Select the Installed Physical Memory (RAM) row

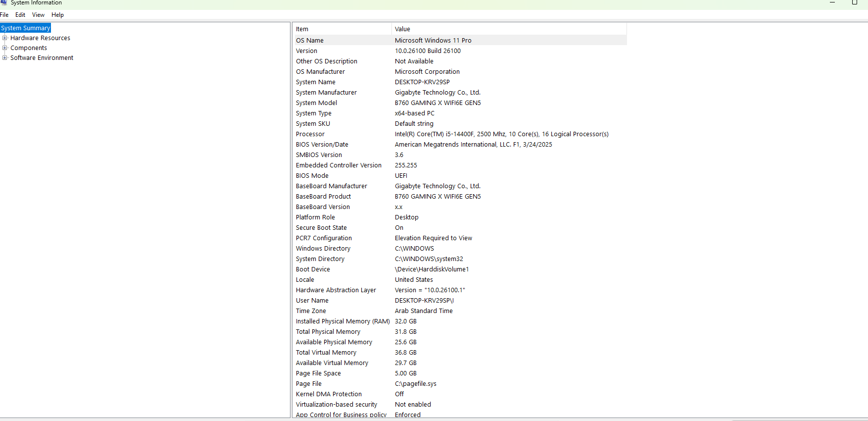click(460, 321)
